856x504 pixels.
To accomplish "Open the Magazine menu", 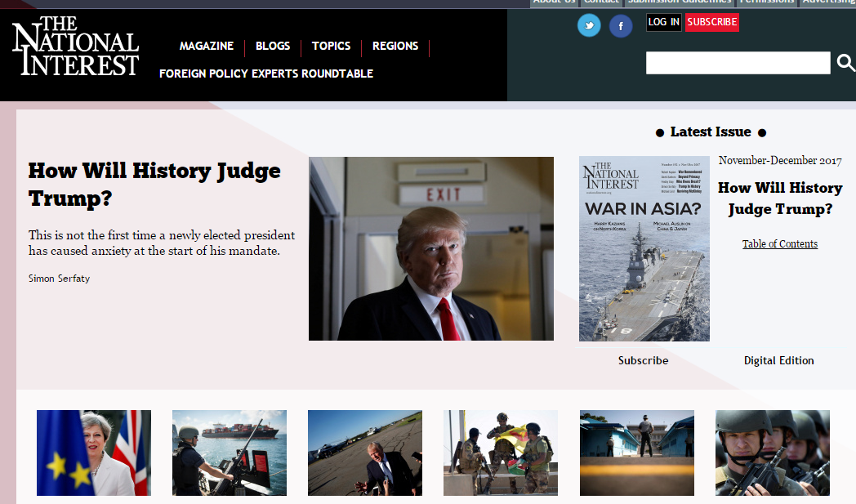I will click(x=207, y=46).
